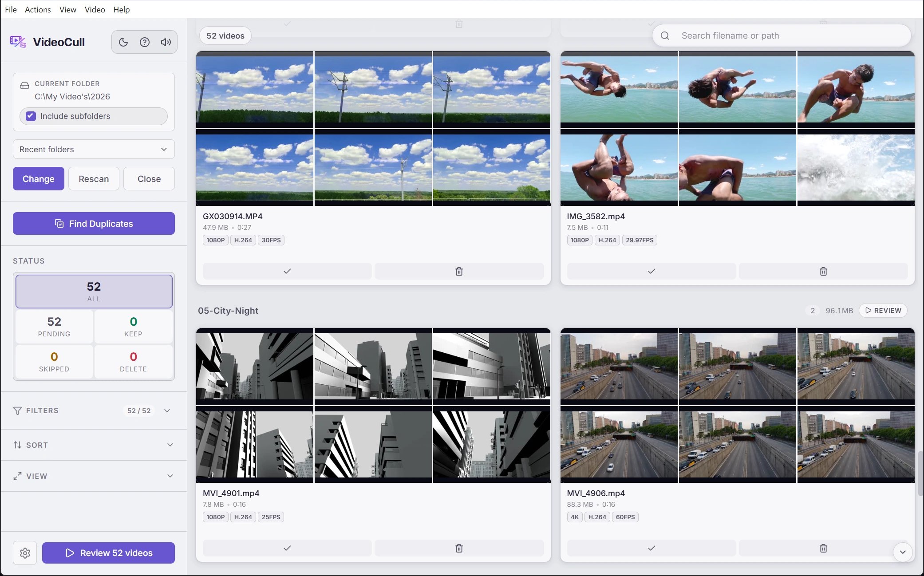Select the SKIPPED status filter
The height and width of the screenshot is (576, 924).
54,362
